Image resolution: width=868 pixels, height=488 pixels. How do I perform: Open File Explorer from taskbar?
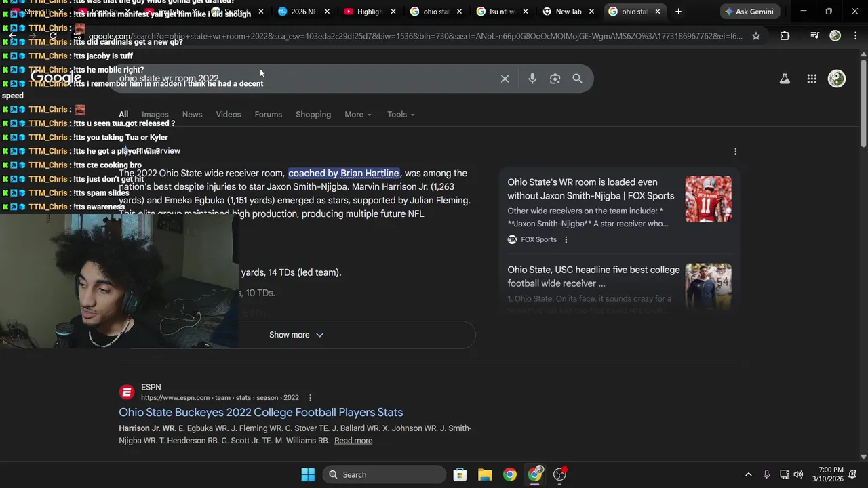tap(485, 474)
